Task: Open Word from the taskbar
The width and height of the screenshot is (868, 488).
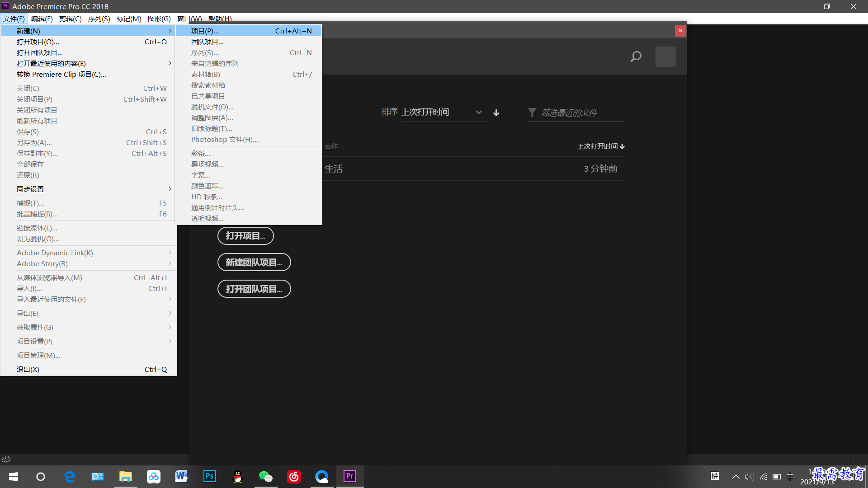Action: [181, 476]
